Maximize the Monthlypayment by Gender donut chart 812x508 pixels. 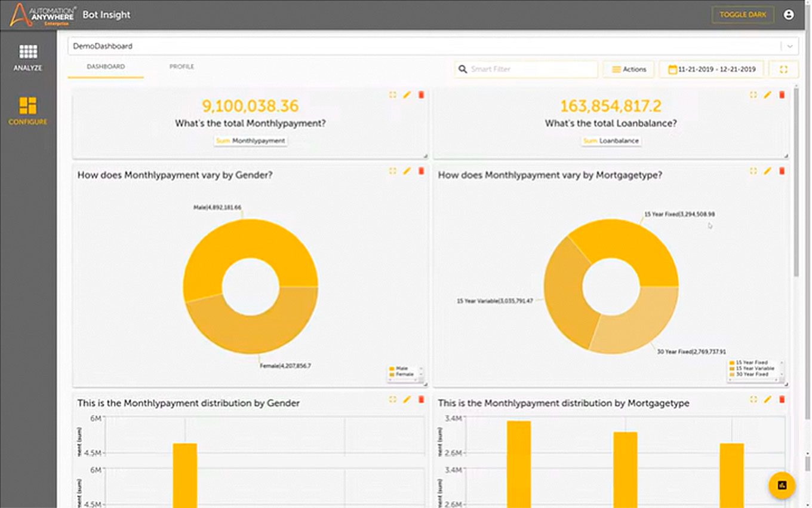tap(392, 171)
